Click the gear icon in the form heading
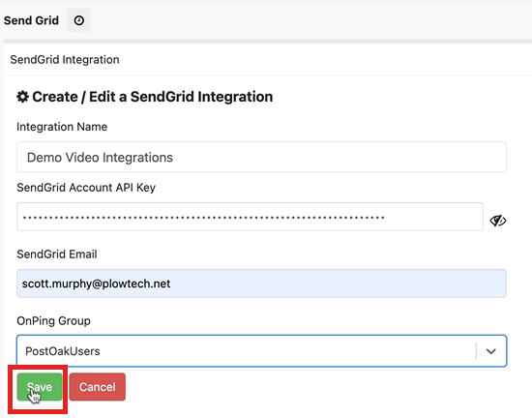This screenshot has width=532, height=418. coord(23,97)
